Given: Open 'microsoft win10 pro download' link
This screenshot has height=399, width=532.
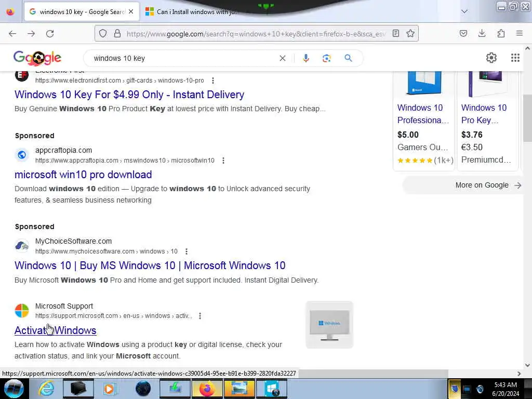Looking at the screenshot, I should tap(83, 175).
